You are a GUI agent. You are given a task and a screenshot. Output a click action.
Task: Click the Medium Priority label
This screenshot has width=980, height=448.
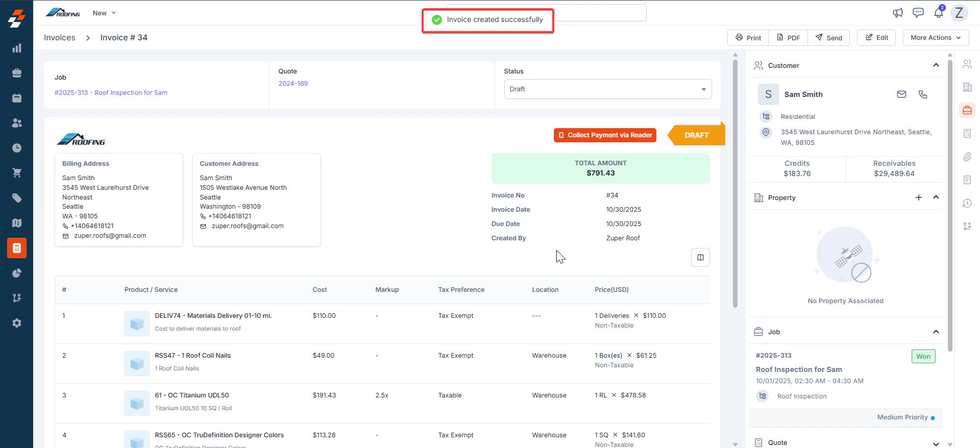point(902,417)
